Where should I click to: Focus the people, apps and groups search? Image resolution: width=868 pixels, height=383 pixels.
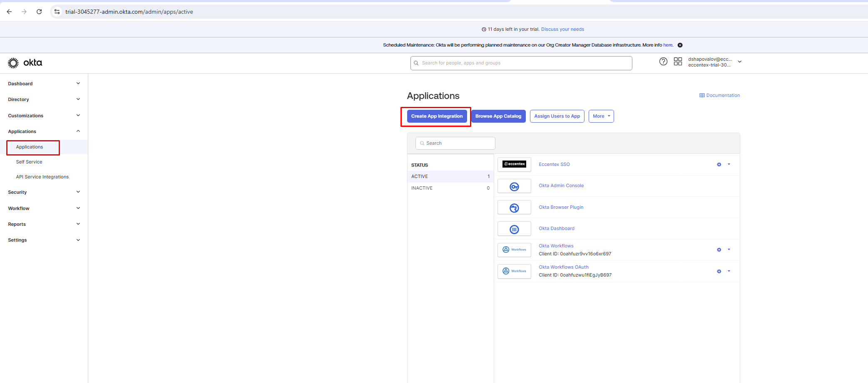click(x=521, y=63)
